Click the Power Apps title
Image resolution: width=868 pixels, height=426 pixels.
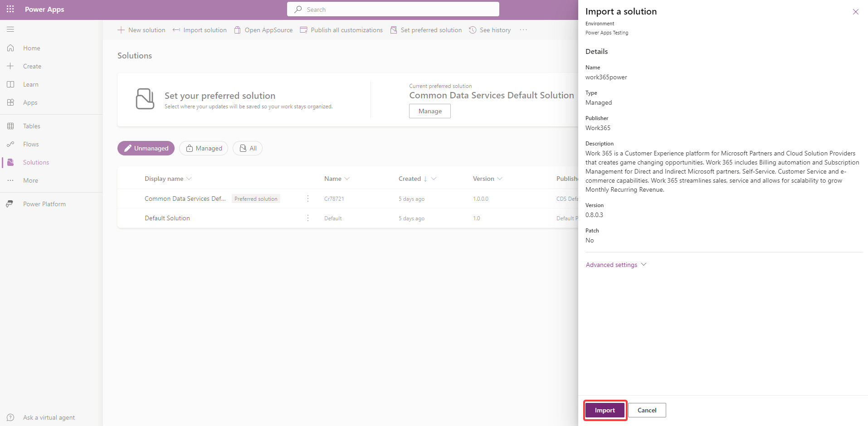[x=44, y=10]
